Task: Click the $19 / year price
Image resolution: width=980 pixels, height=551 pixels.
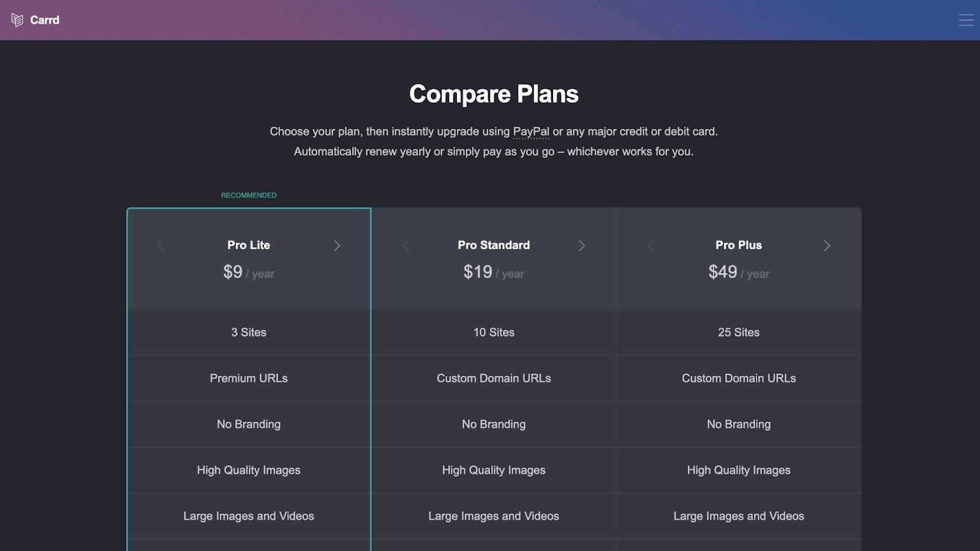Action: point(494,272)
